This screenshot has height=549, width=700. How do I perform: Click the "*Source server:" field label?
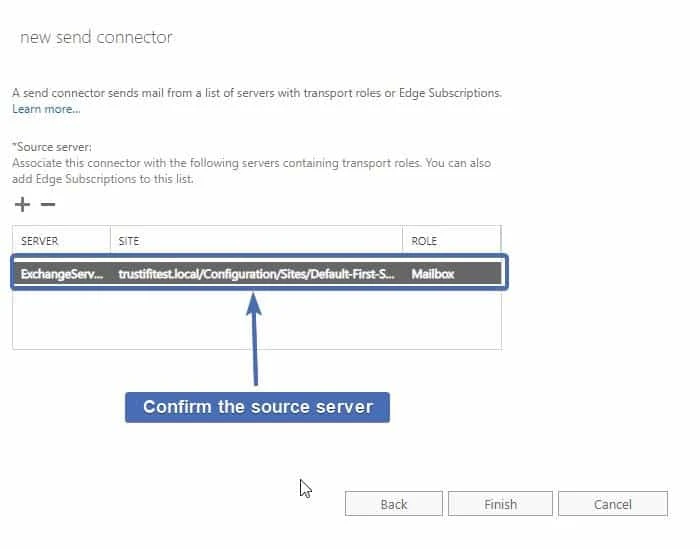(x=52, y=147)
